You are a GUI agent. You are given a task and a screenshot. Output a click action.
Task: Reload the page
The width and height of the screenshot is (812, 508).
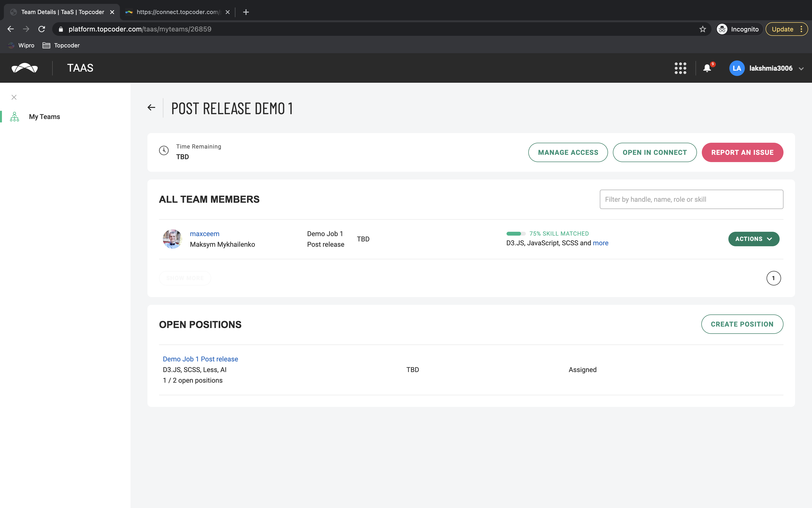point(42,29)
